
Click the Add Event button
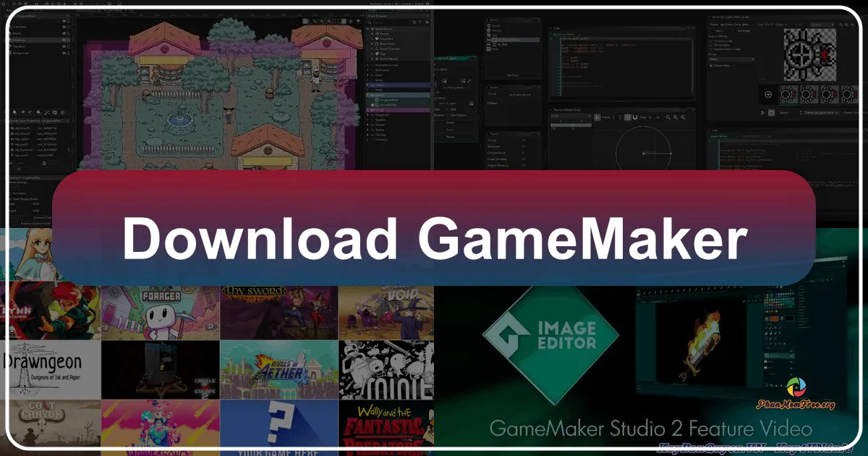point(512,75)
